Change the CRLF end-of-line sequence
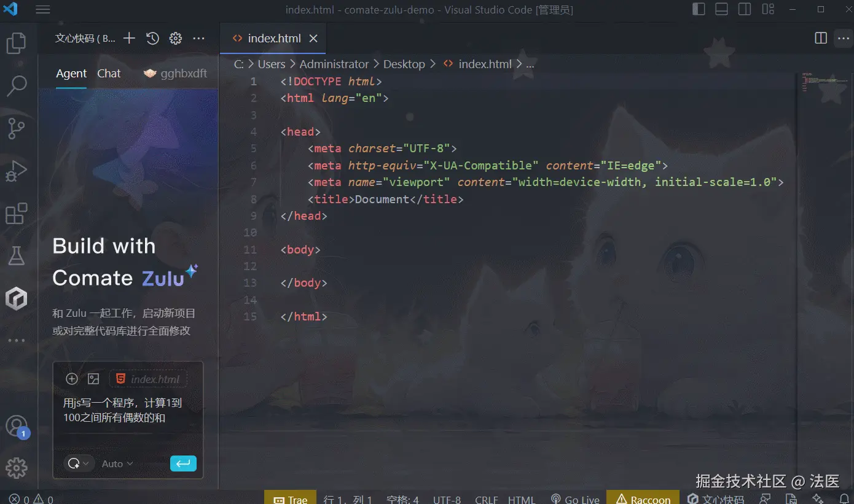The width and height of the screenshot is (854, 504). 487,499
